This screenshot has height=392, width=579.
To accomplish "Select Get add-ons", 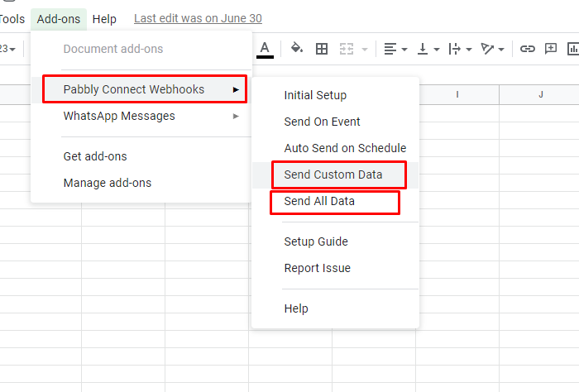I will click(141, 156).
